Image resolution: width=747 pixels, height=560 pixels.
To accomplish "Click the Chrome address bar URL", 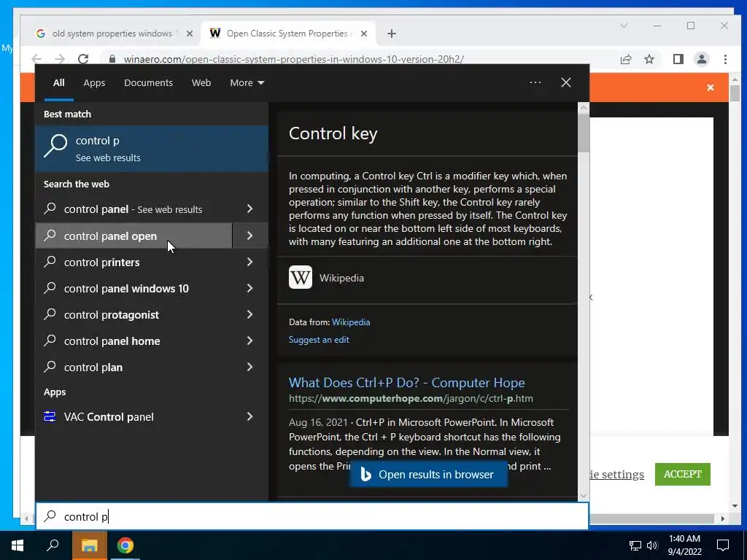I will click(x=293, y=59).
